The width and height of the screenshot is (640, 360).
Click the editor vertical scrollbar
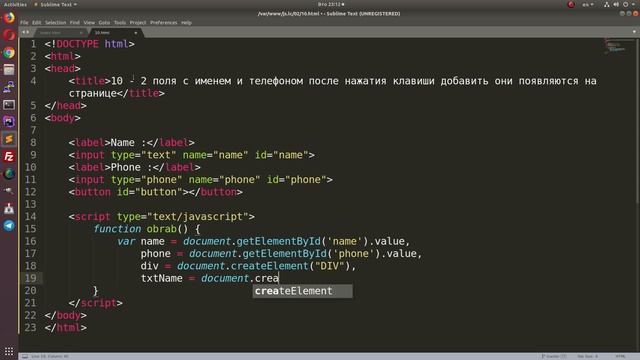638,121
